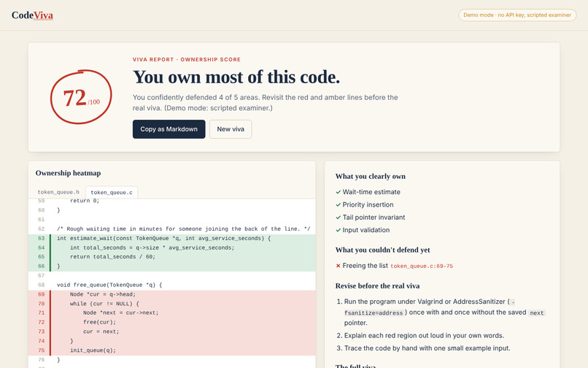The image size is (588, 368).
Task: Click line 71 'Node *next = cur->next;'
Action: point(121,313)
